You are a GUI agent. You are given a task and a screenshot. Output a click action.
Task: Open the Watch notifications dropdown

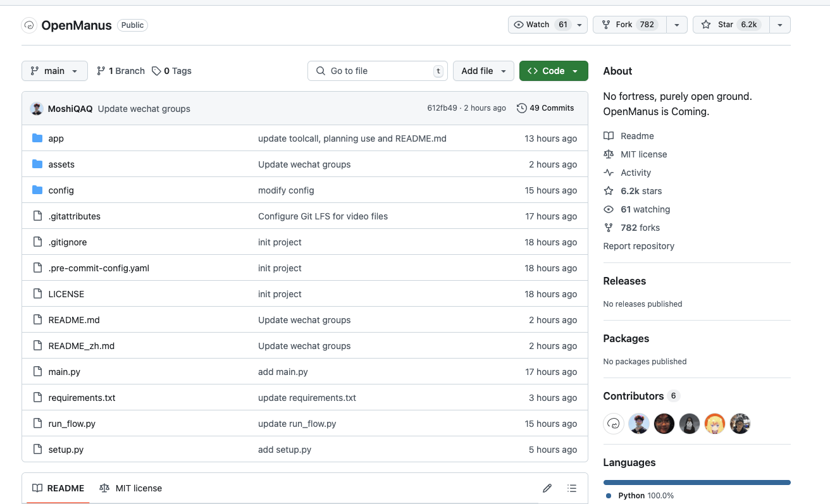click(548, 25)
